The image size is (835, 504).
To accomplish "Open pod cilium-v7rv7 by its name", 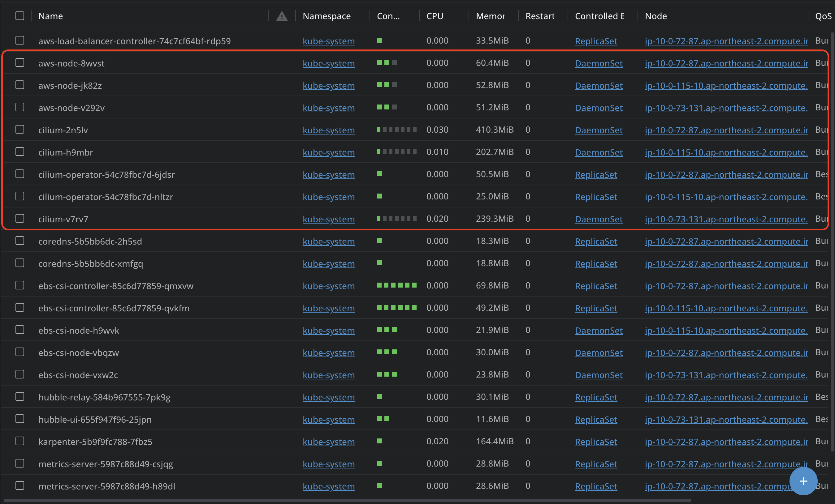I will pyautogui.click(x=63, y=219).
